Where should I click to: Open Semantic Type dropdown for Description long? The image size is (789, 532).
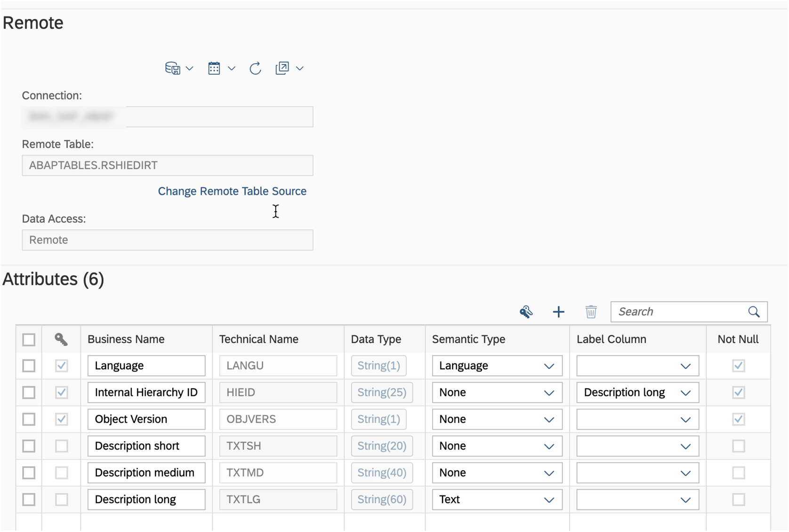click(x=548, y=500)
